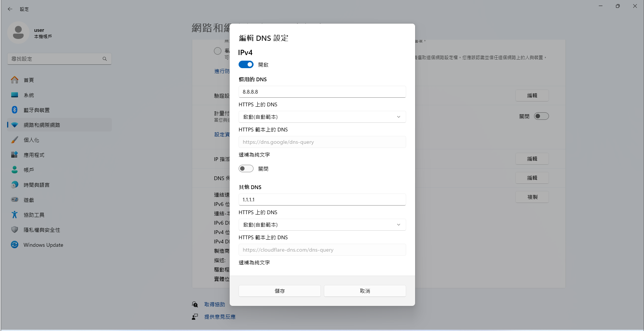Open HTTPS 上的 DNS dropdown for alternate DNS
Viewport: 644px width, 331px height.
[x=322, y=225]
